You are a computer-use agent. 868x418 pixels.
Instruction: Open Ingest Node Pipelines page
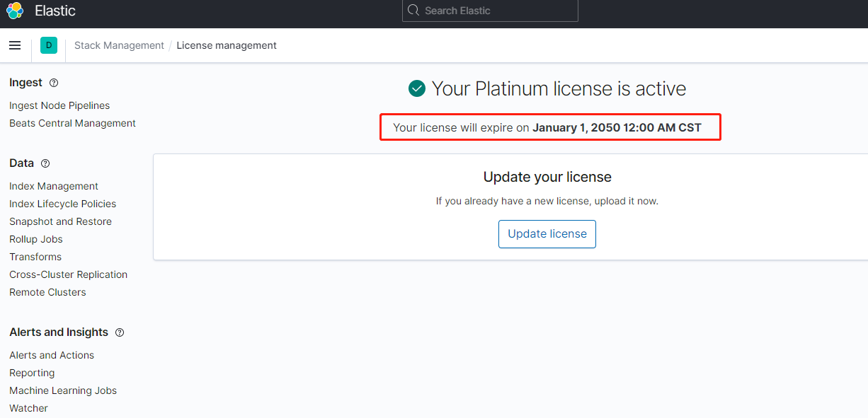(x=59, y=105)
